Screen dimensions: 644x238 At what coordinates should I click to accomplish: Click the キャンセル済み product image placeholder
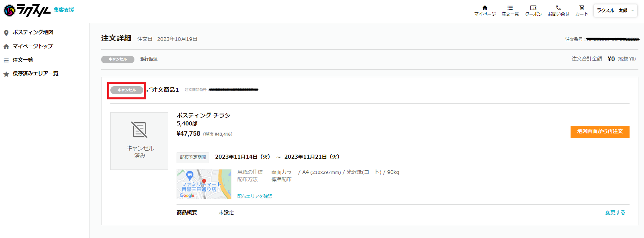tap(139, 141)
